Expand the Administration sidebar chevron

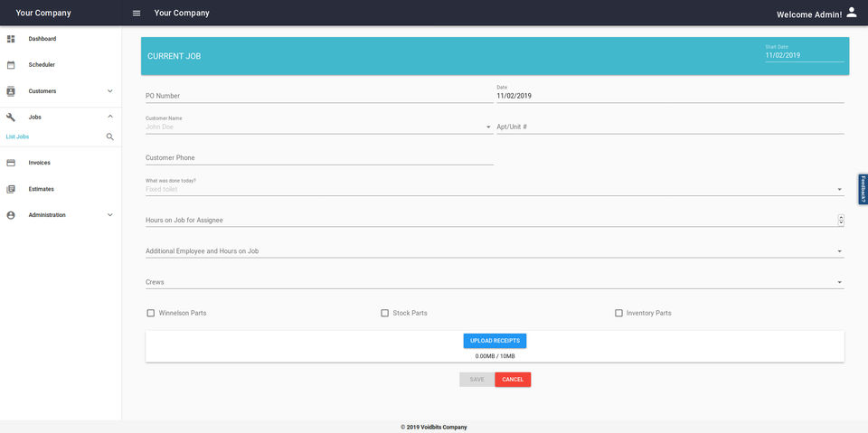110,215
